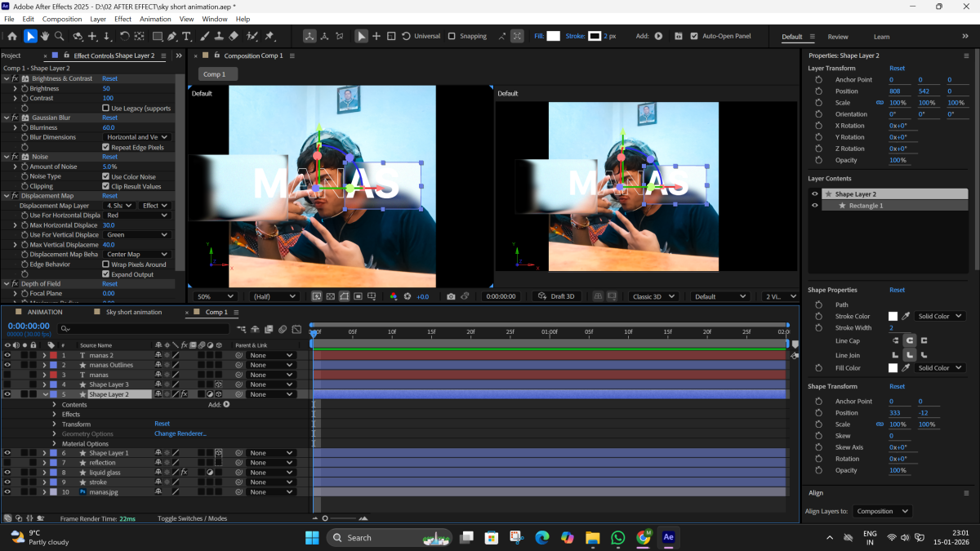Open the Align Layers to dropdown
The height and width of the screenshot is (551, 980).
coord(882,511)
